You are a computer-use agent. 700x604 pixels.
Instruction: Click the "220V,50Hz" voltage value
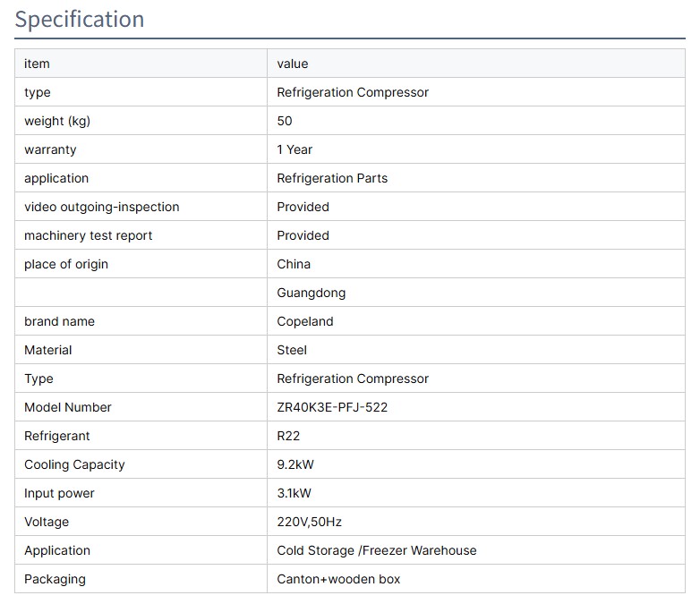tap(309, 522)
